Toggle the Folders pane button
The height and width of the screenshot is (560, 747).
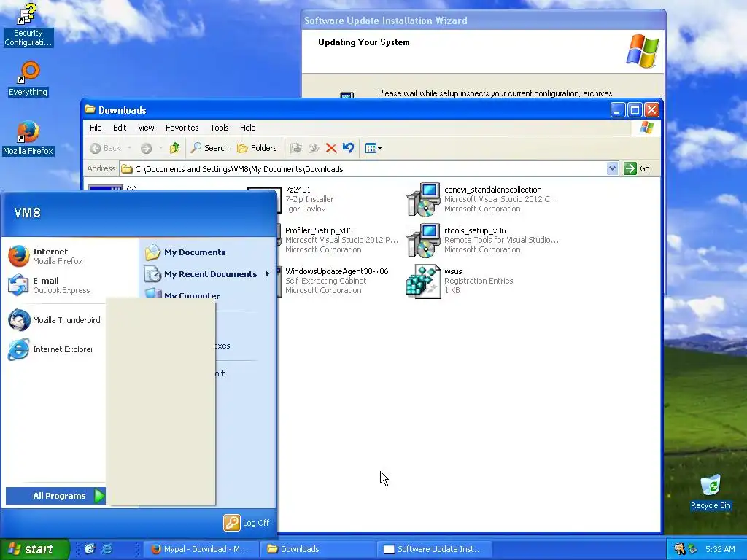click(x=258, y=148)
